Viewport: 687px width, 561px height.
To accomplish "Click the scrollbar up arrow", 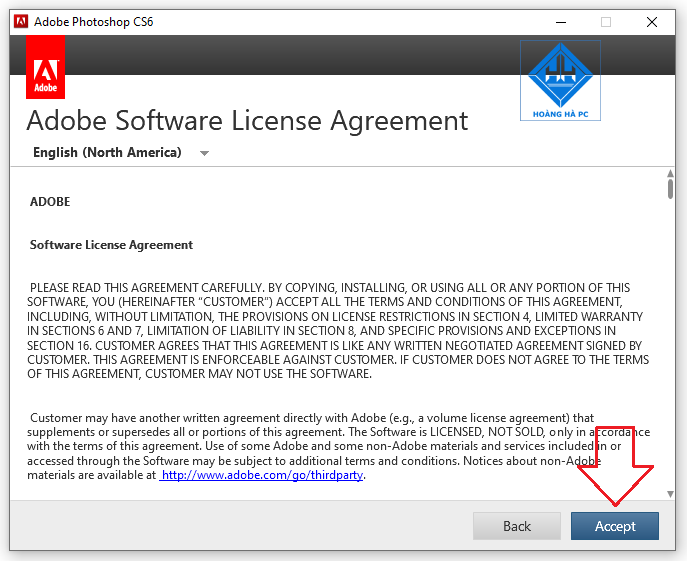I will 670,174.
